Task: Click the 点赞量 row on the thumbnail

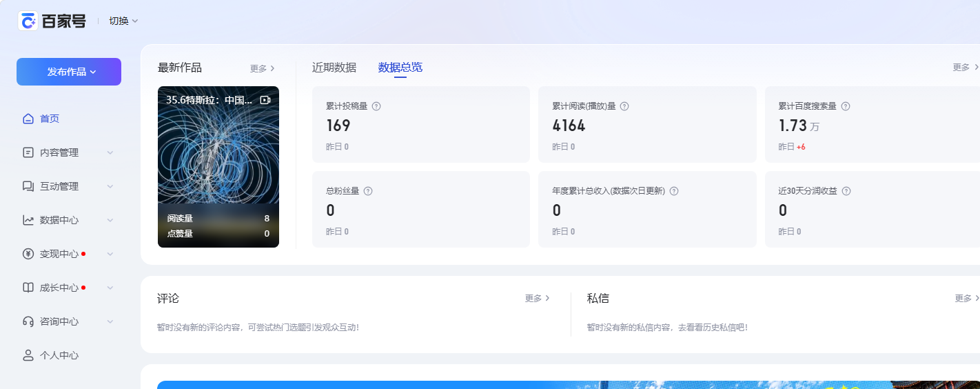Action: [218, 234]
